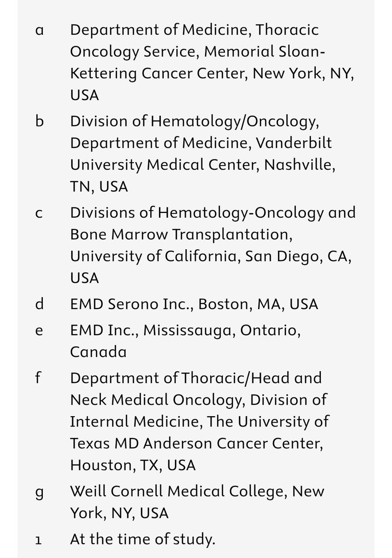Click EMD Serono Inc., Boston entry

click(194, 304)
